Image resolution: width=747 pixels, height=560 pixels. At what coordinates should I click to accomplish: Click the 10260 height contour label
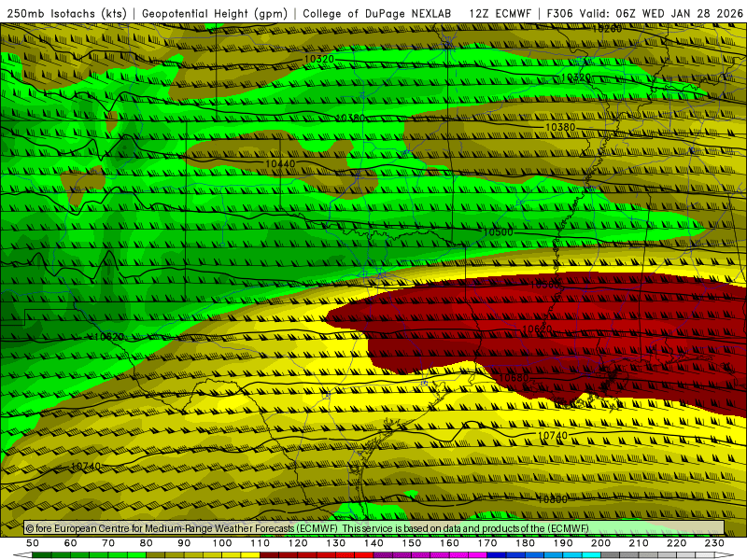click(607, 29)
